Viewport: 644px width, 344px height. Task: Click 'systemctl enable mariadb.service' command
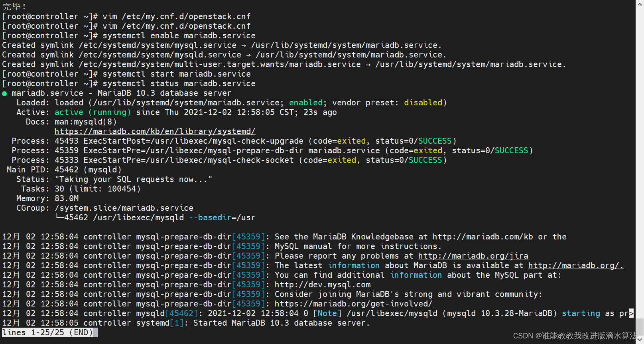(x=179, y=36)
